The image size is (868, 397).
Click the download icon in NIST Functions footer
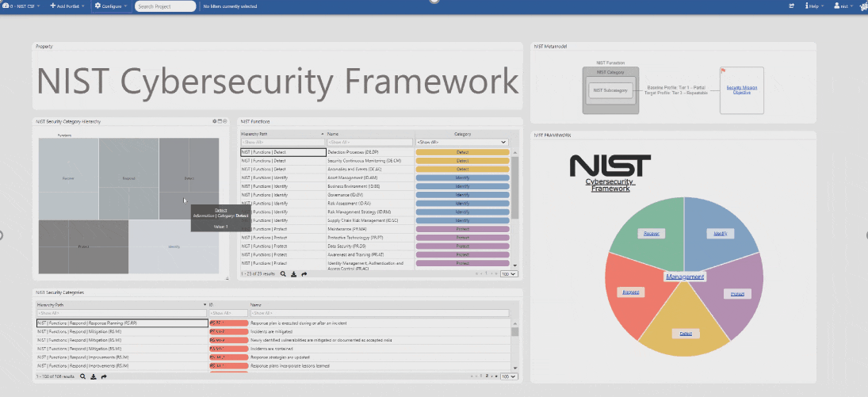coord(294,274)
